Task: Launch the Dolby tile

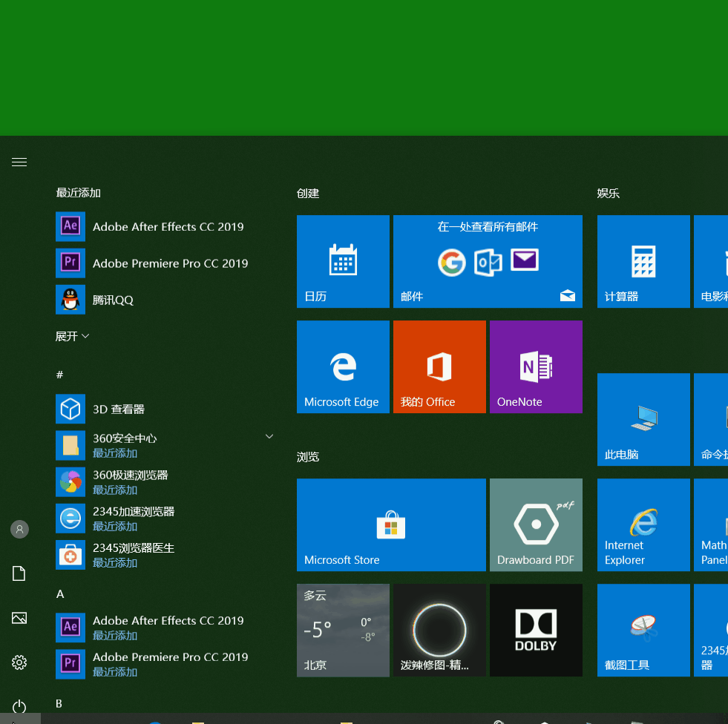Action: coord(536,631)
